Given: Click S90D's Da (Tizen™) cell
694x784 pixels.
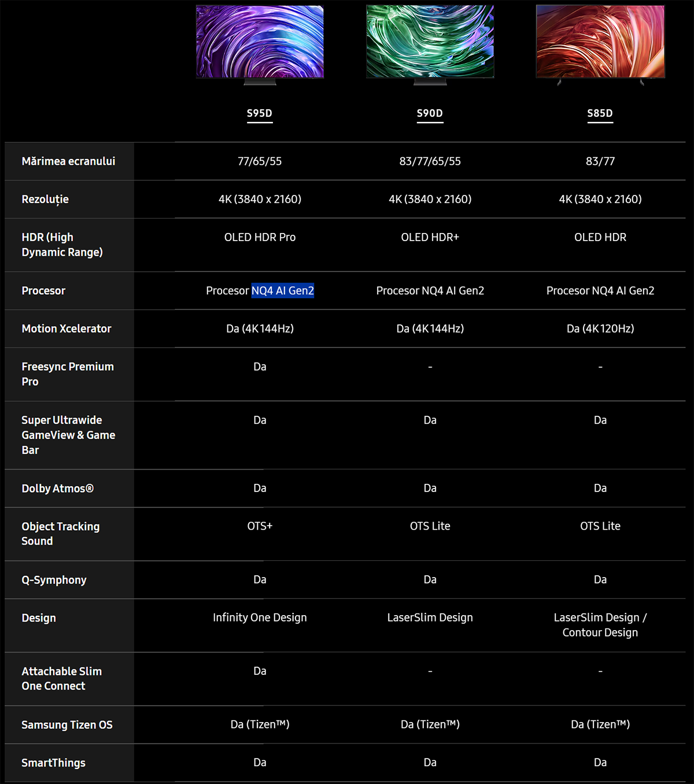Looking at the screenshot, I should [430, 724].
